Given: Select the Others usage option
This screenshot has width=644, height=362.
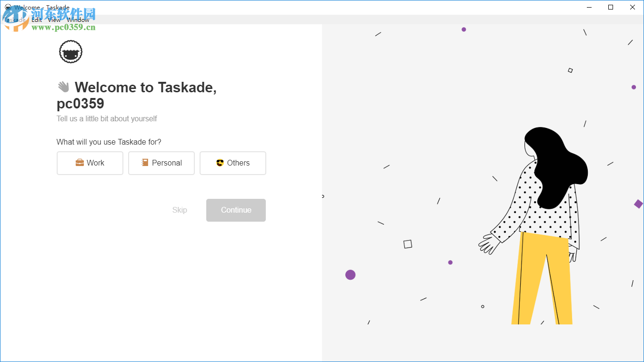Looking at the screenshot, I should click(x=232, y=163).
